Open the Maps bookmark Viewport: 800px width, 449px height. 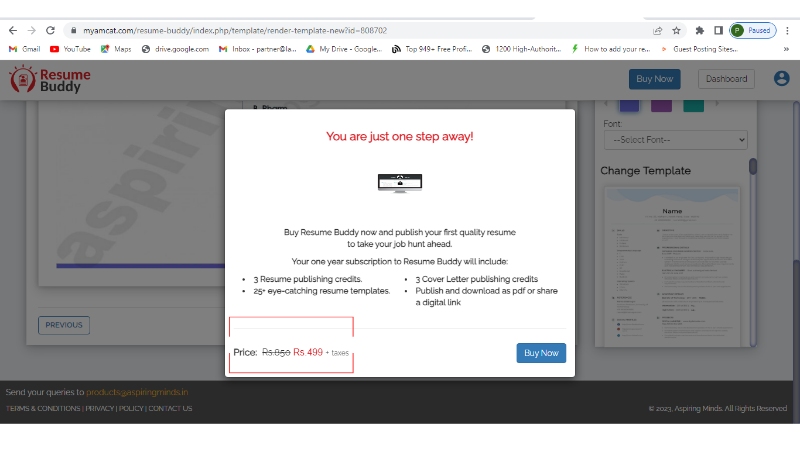pos(116,48)
